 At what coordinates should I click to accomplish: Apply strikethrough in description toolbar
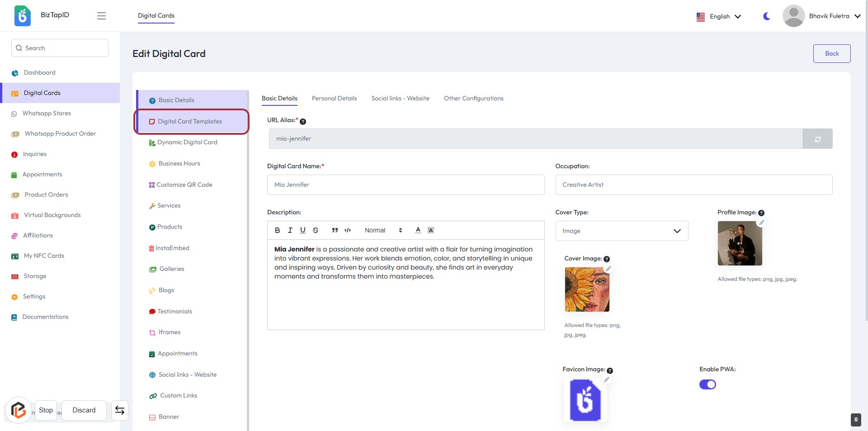(316, 230)
